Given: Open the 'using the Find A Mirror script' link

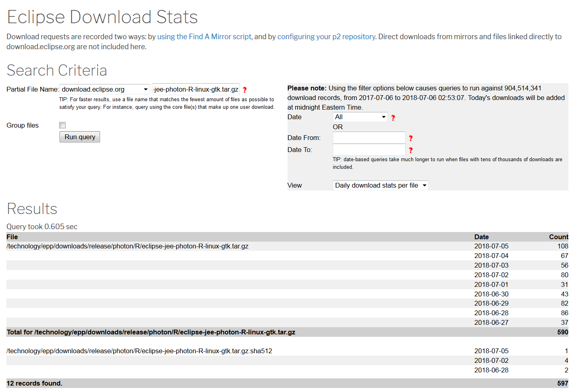Looking at the screenshot, I should [x=204, y=37].
